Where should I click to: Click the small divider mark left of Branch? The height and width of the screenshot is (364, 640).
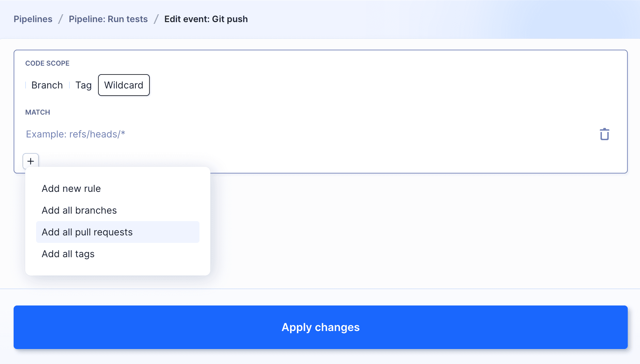coord(26,85)
